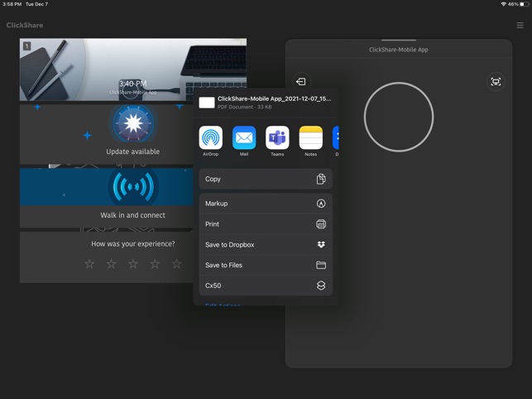Open the ClickShare hamburger menu
The height and width of the screenshot is (399, 532).
[x=520, y=26]
